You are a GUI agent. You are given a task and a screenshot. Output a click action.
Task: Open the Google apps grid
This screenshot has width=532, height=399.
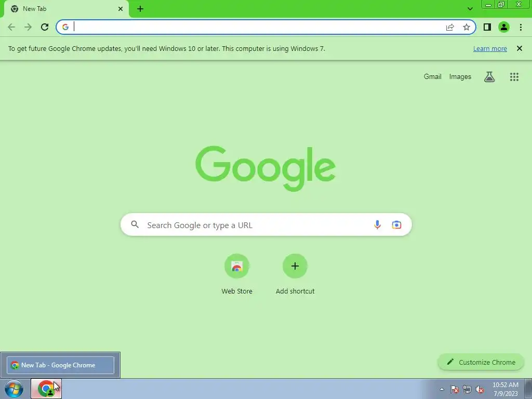(514, 77)
